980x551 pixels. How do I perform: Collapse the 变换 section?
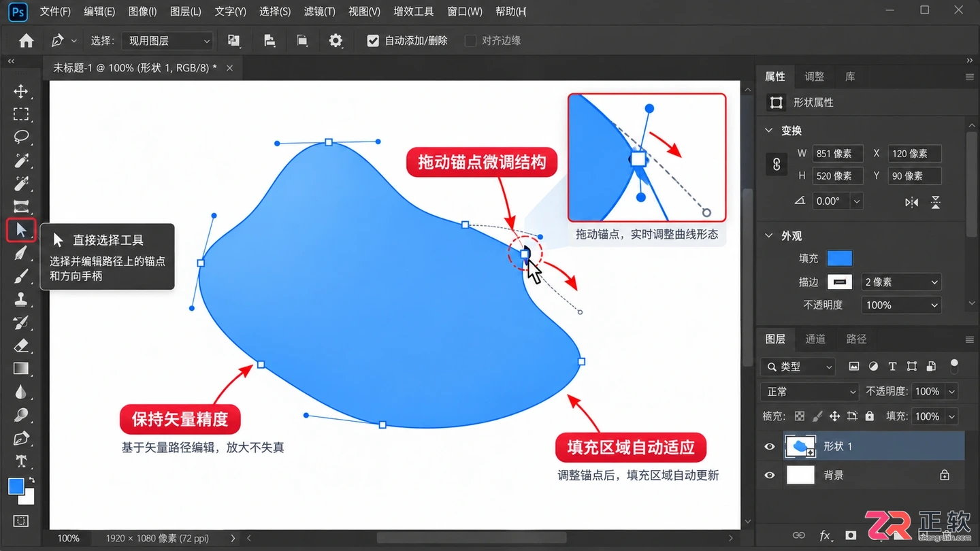click(769, 131)
